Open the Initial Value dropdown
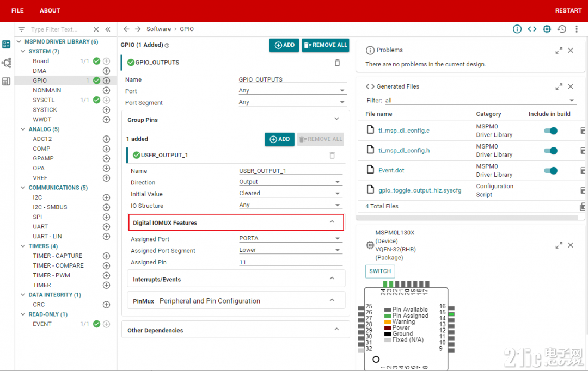The image size is (588, 371). [290, 193]
